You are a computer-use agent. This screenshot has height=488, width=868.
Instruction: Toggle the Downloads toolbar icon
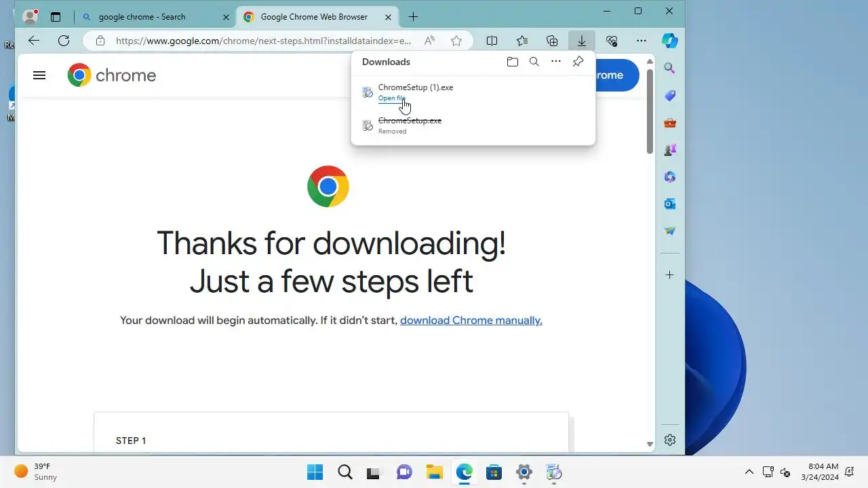(582, 41)
